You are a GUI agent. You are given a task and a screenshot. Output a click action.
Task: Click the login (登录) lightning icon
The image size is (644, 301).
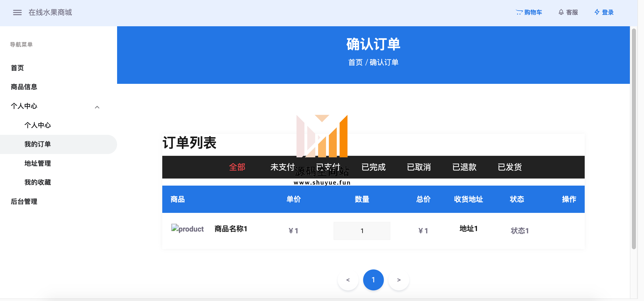pyautogui.click(x=597, y=12)
